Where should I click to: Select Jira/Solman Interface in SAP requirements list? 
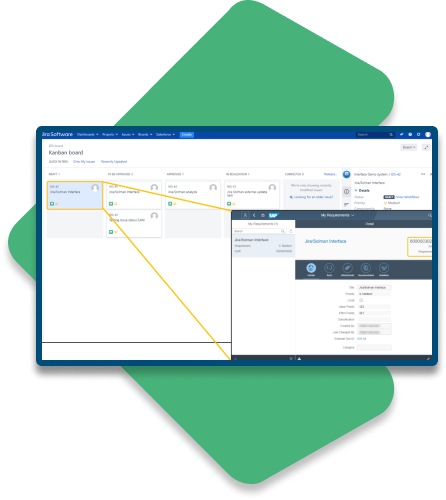point(263,245)
